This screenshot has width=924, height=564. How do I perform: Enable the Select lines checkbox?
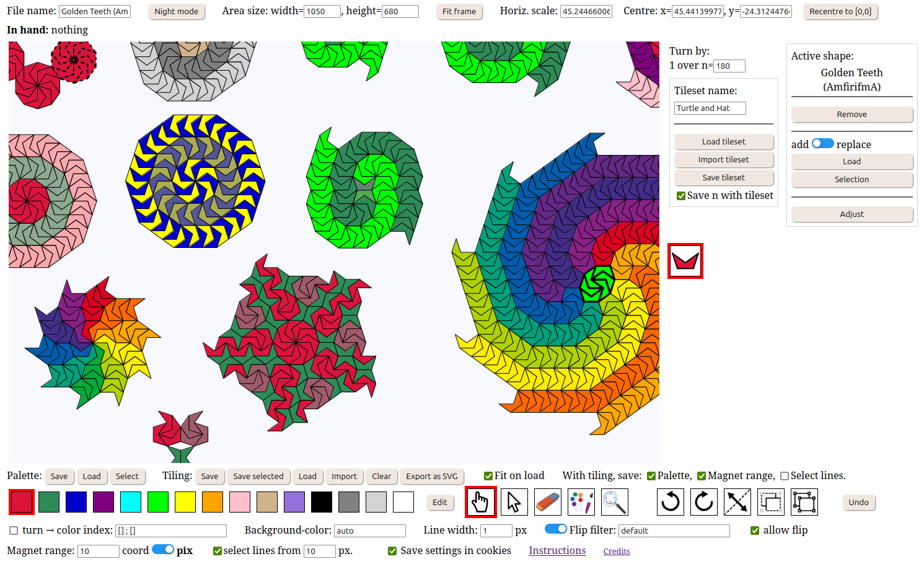(785, 476)
